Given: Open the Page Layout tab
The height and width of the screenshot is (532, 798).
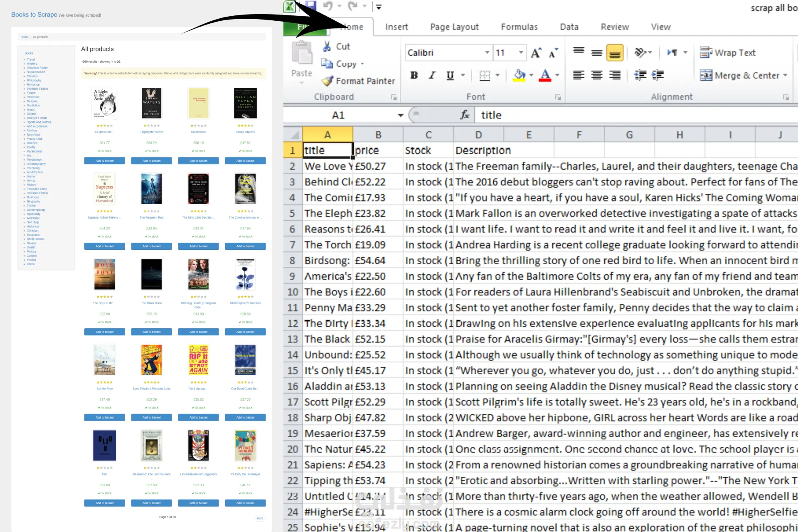Looking at the screenshot, I should 454,27.
